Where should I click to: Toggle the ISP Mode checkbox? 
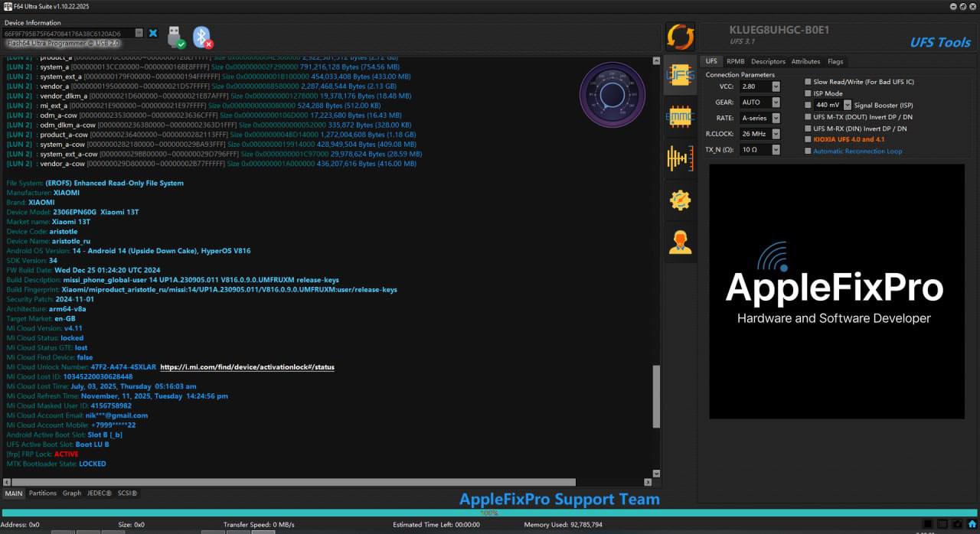click(808, 93)
